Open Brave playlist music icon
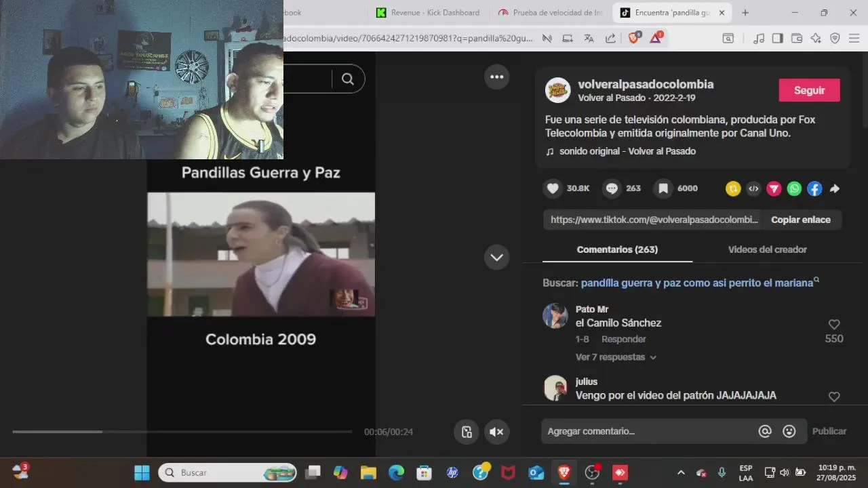This screenshot has height=488, width=868. coord(759,39)
